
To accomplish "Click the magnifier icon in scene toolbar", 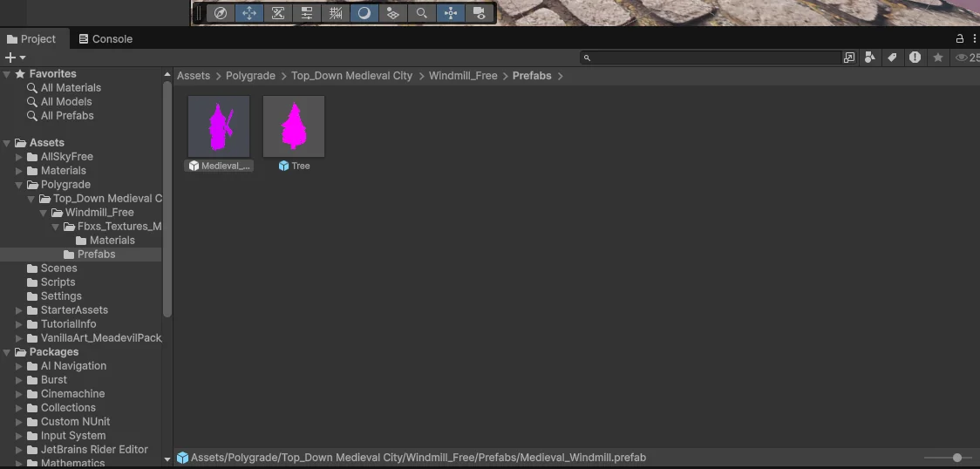I will pyautogui.click(x=421, y=13).
